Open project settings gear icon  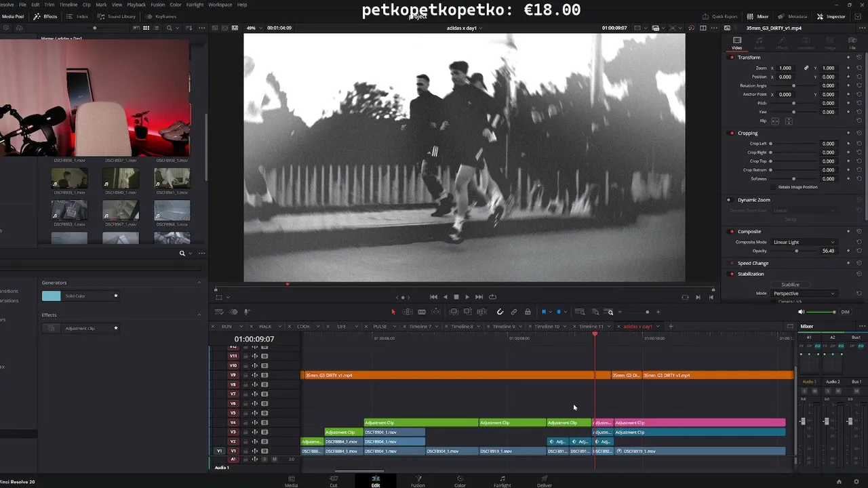pyautogui.click(x=856, y=481)
